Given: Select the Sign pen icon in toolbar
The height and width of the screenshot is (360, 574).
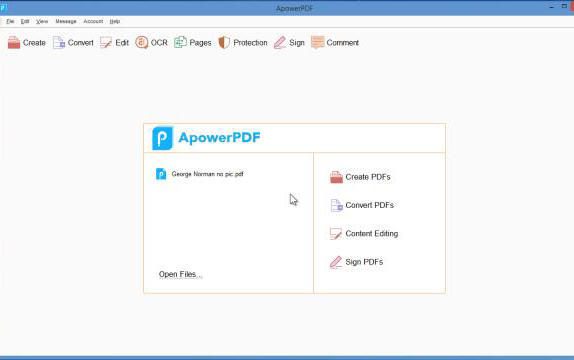Looking at the screenshot, I should click(280, 42).
